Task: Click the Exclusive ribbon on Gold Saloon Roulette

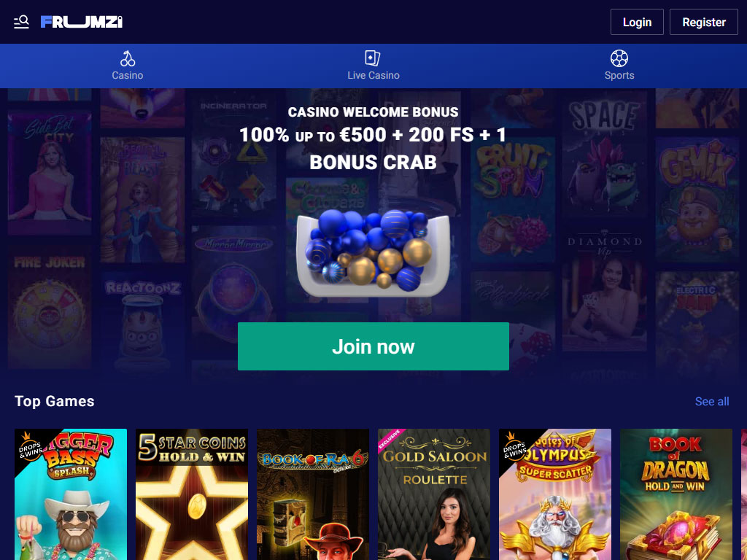Action: pos(390,440)
